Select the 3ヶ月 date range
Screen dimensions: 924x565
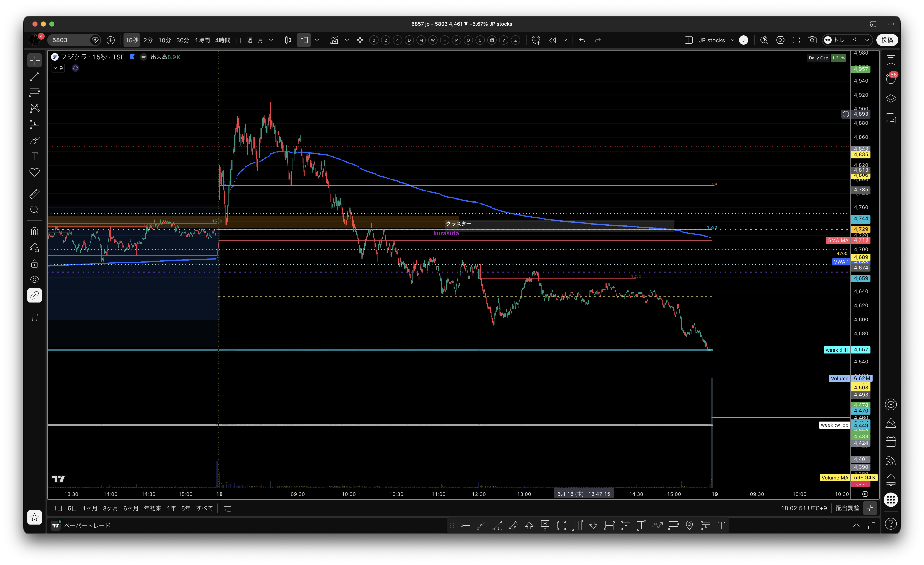110,508
